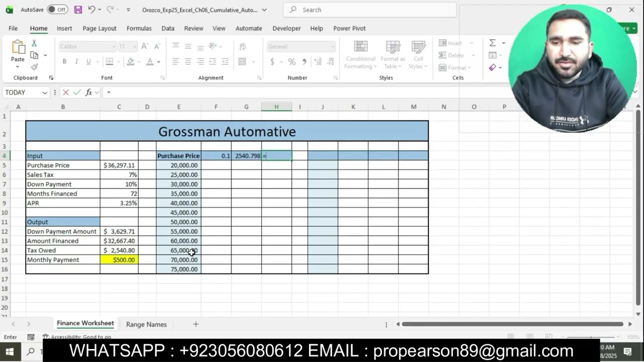Click the Increase Font Size icon
Image resolution: width=644 pixels, height=362 pixels.
point(145,46)
